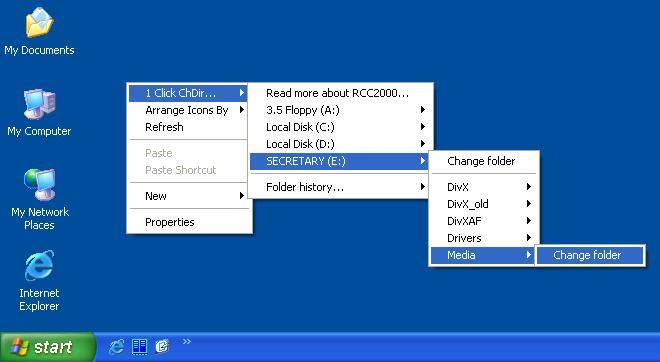
Task: Expand arrow beside New
Action: (242, 195)
